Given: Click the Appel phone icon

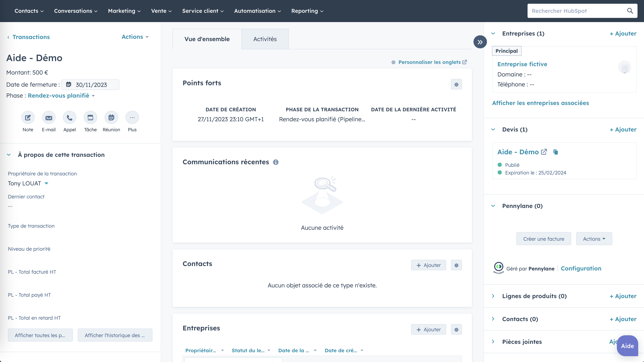Looking at the screenshot, I should [70, 117].
